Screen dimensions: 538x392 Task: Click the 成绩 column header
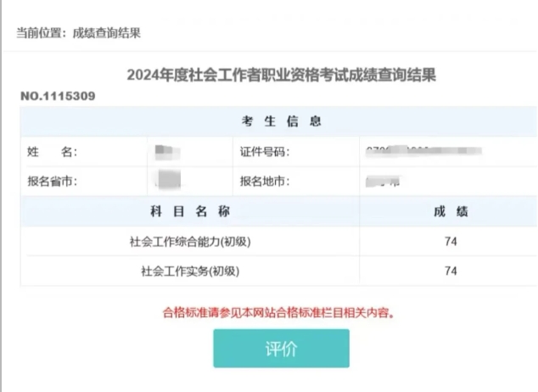click(x=451, y=211)
